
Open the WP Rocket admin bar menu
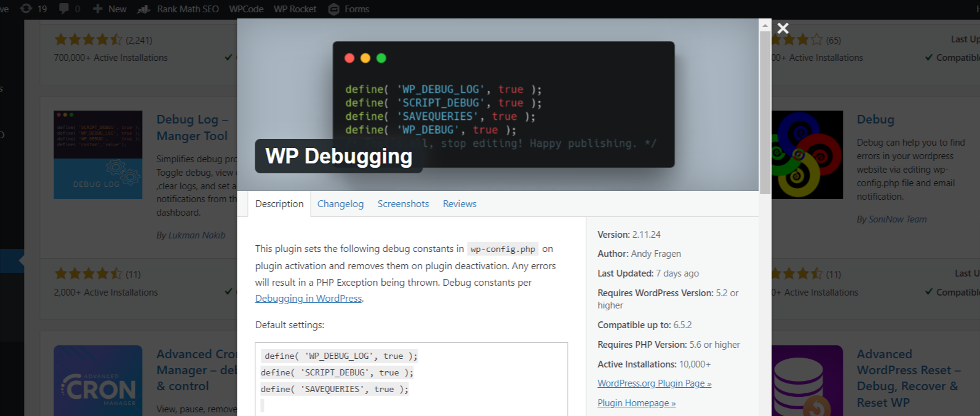[295, 9]
